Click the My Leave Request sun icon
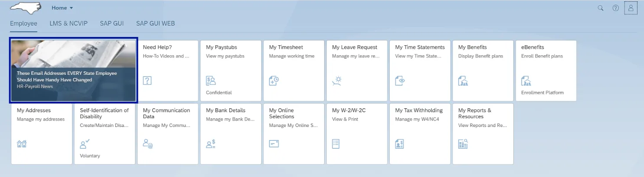Viewport: 644px width, 177px height. coord(337,80)
